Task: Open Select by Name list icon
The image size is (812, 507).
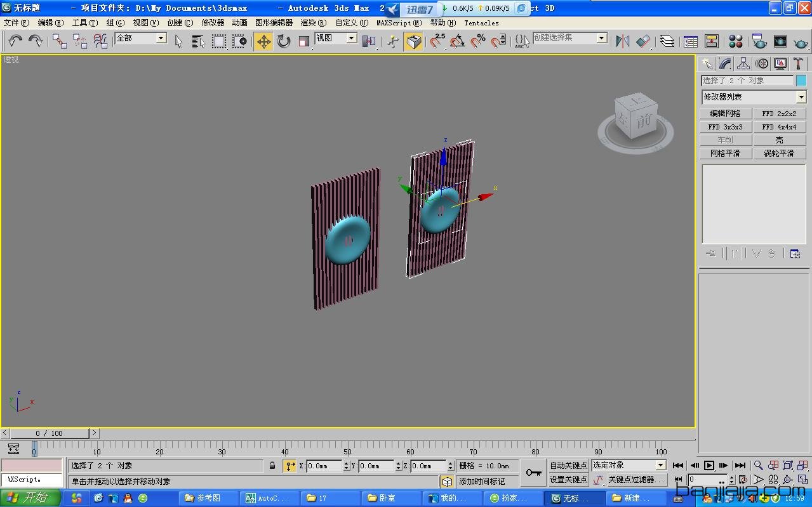Action: pos(199,41)
